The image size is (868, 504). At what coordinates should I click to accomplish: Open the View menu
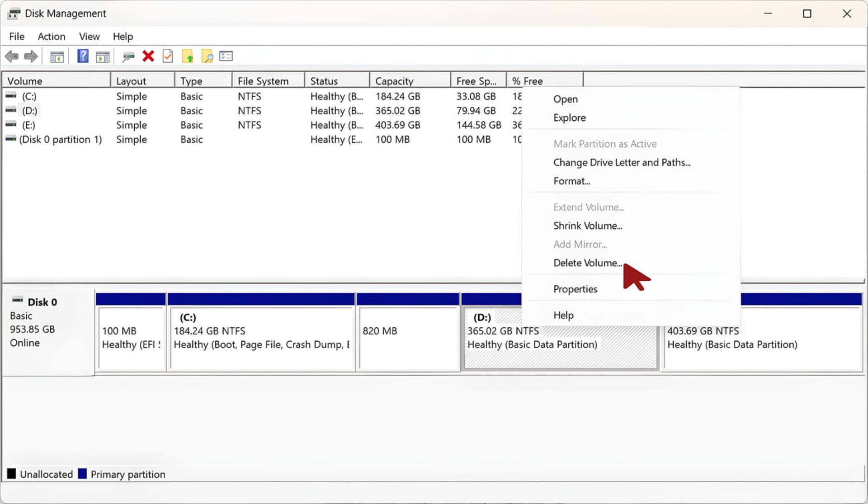click(89, 37)
